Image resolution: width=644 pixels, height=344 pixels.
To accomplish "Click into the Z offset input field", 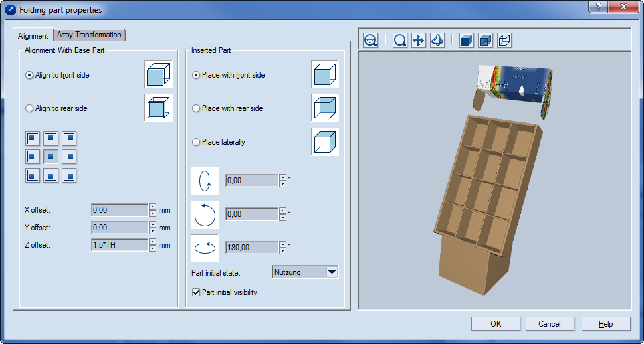I will pos(118,245).
